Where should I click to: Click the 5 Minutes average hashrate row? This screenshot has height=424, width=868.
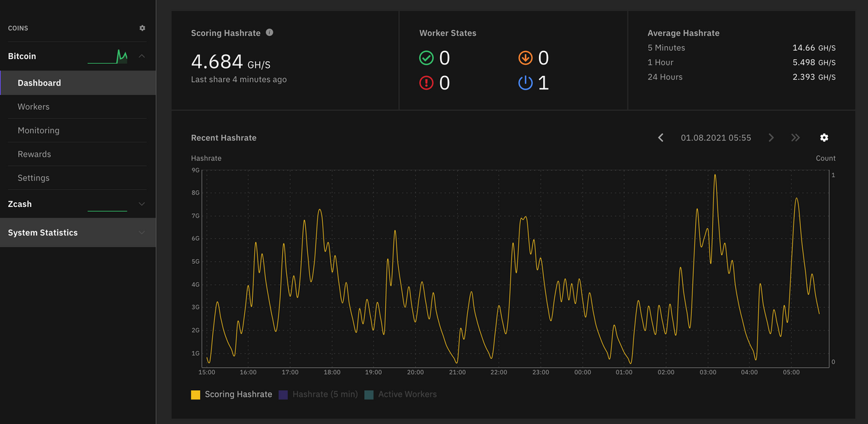(x=742, y=48)
